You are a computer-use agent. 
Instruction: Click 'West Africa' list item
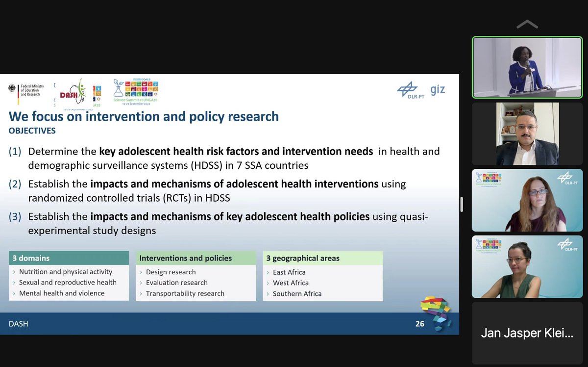click(291, 283)
